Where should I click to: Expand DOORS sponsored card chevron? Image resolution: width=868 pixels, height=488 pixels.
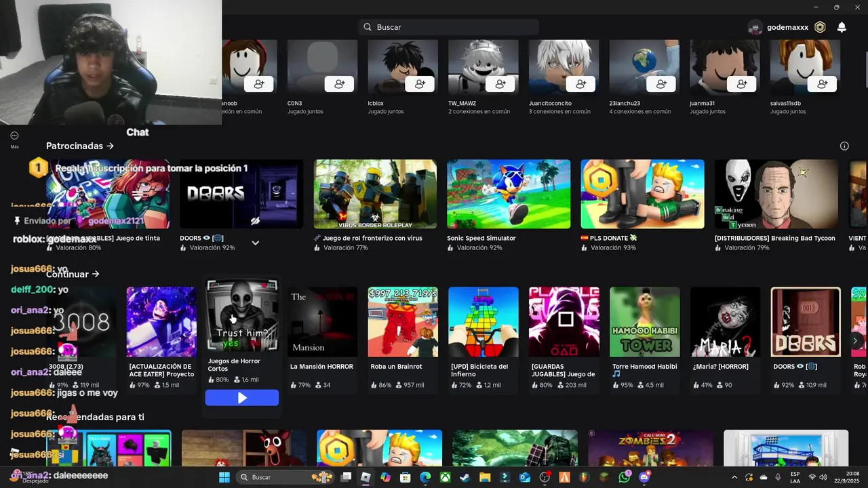(x=255, y=243)
